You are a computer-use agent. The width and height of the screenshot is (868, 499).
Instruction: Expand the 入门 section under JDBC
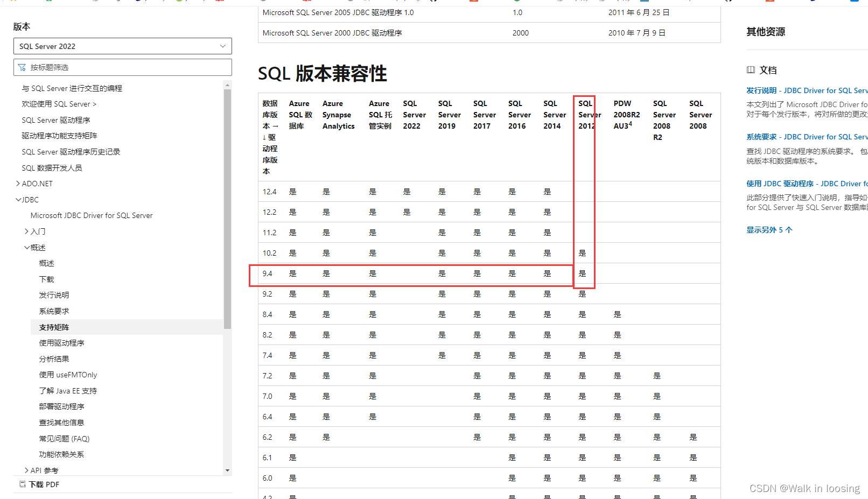pyautogui.click(x=27, y=231)
